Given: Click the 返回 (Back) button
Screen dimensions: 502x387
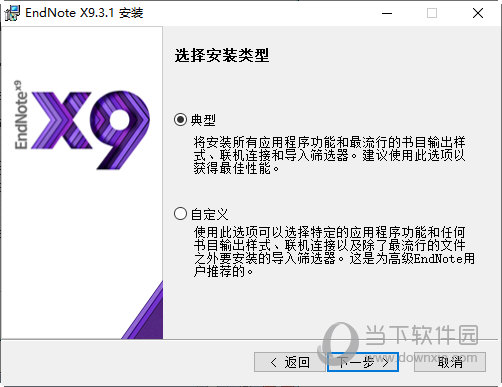Looking at the screenshot, I should pyautogui.click(x=289, y=362).
